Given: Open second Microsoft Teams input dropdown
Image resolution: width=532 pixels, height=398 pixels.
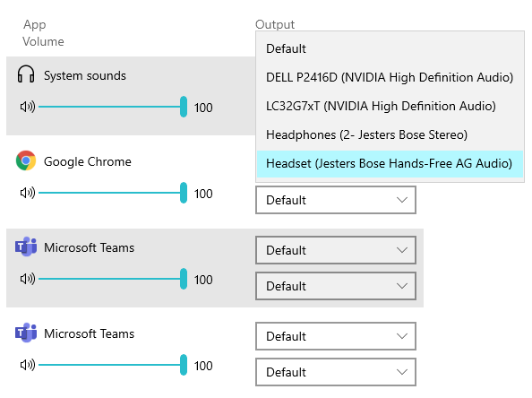Looking at the screenshot, I should 336,372.
